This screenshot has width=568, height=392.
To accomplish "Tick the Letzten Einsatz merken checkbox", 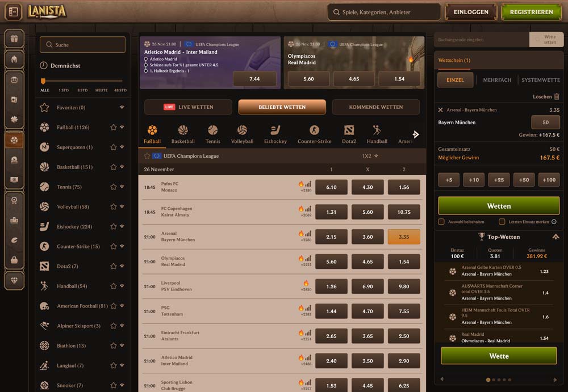I will (x=502, y=222).
